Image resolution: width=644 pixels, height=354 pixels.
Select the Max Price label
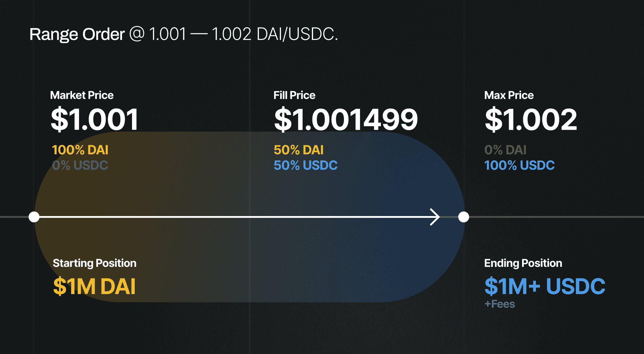[509, 95]
